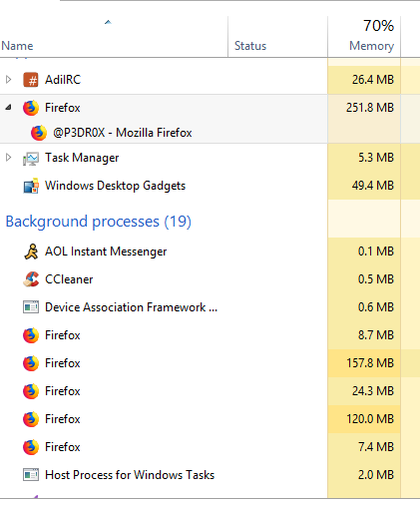The height and width of the screenshot is (507, 420).
Task: Click the AdiIRC app icon
Action: tap(31, 80)
